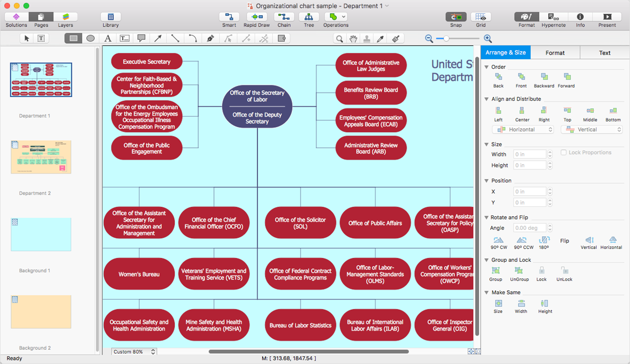Click the zoom out magnifier
Viewport: 630px width, 364px height.
point(429,38)
